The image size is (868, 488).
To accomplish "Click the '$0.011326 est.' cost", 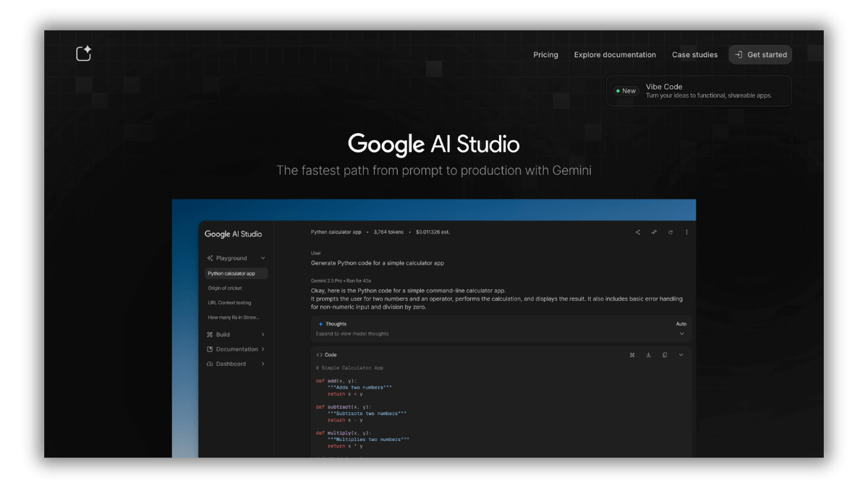I will click(x=432, y=232).
